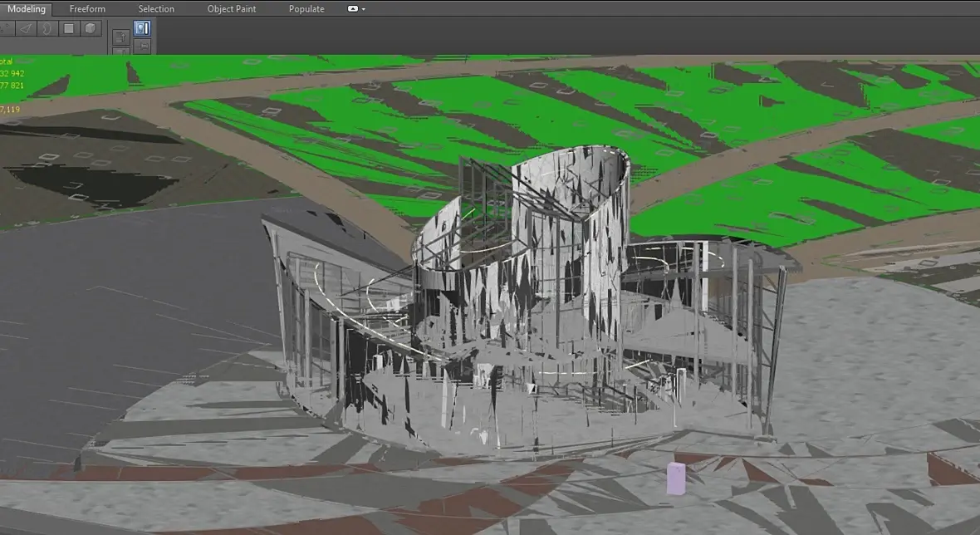The image size is (980, 535).
Task: Open the Selection ribbon tab
Action: [156, 9]
